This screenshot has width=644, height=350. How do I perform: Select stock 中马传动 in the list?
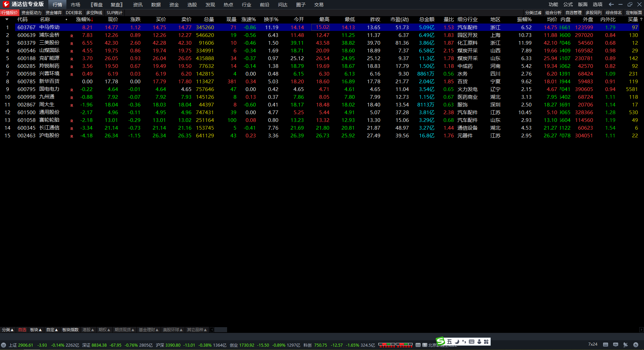coord(49,27)
